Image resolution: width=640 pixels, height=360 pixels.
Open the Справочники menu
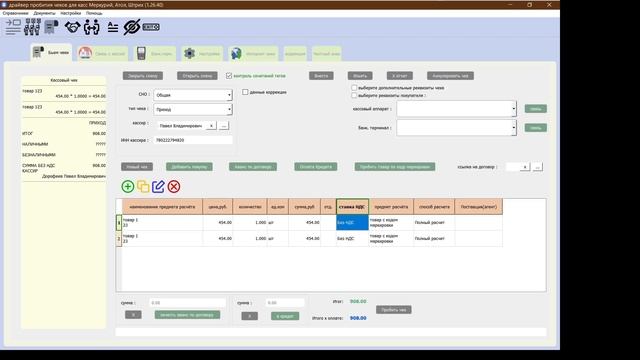(16, 13)
